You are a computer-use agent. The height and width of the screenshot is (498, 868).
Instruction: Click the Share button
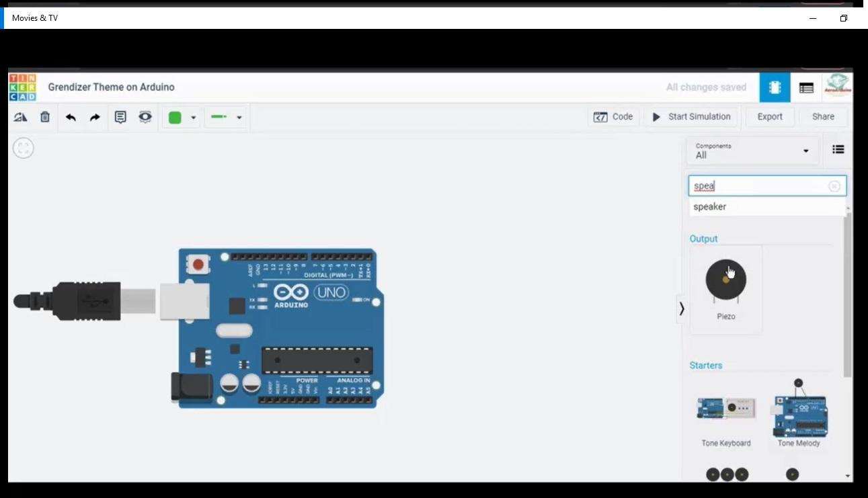(823, 117)
